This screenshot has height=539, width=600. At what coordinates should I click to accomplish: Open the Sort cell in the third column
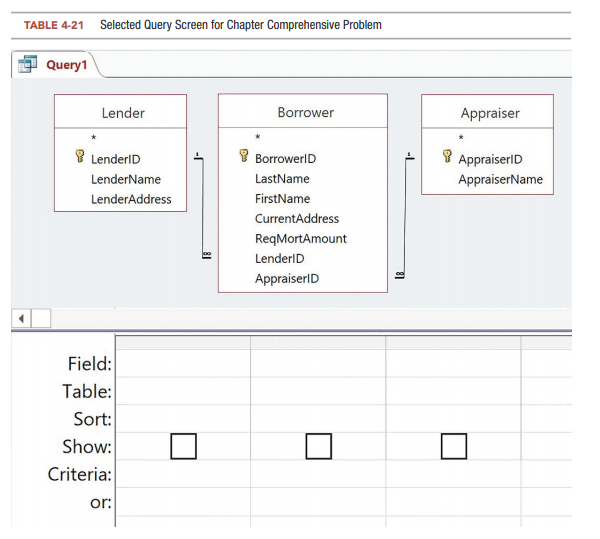pyautogui.click(x=453, y=418)
